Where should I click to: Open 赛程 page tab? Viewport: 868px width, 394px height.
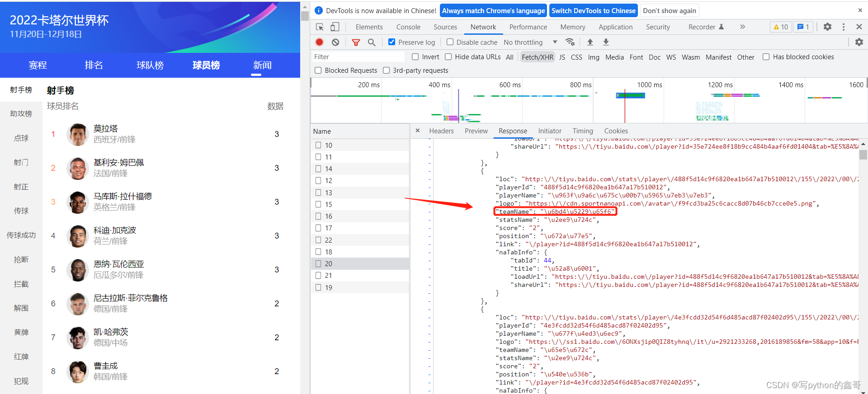(38, 65)
